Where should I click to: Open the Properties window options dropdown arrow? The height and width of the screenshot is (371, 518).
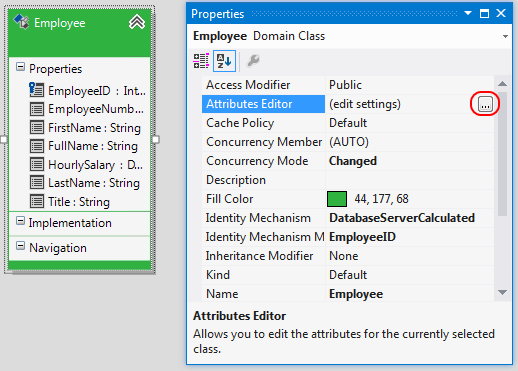[468, 13]
